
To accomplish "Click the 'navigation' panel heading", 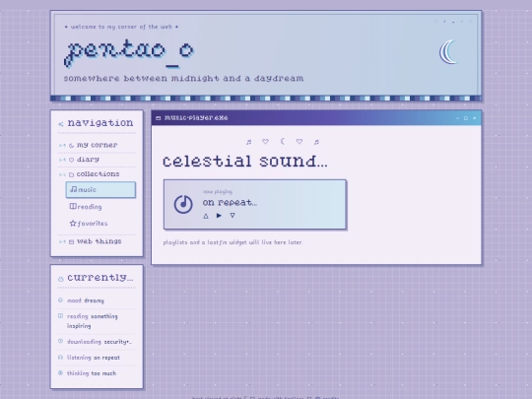I will (x=100, y=123).
